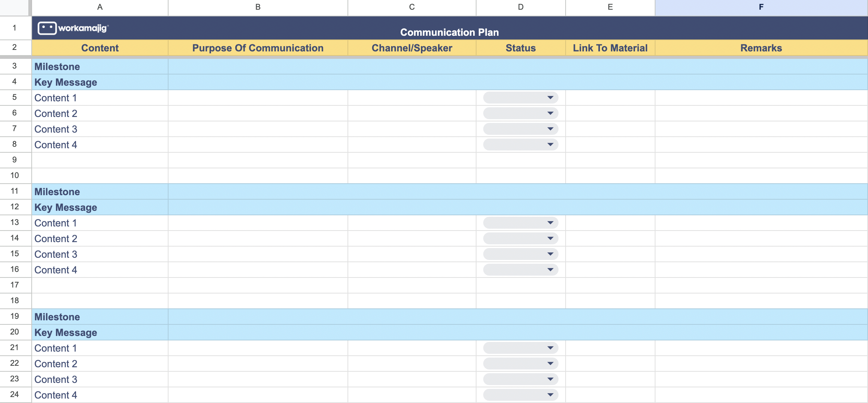The width and height of the screenshot is (868, 403).
Task: Open the Status dropdown in row 21
Action: [520, 348]
